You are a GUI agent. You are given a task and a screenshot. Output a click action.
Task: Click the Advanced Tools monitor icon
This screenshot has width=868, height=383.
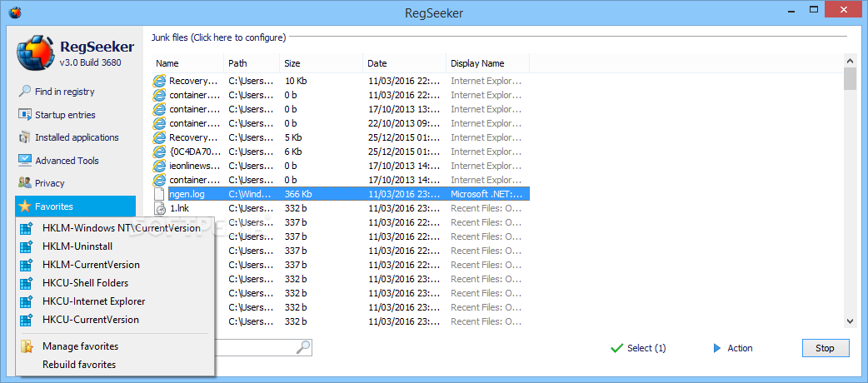25,161
